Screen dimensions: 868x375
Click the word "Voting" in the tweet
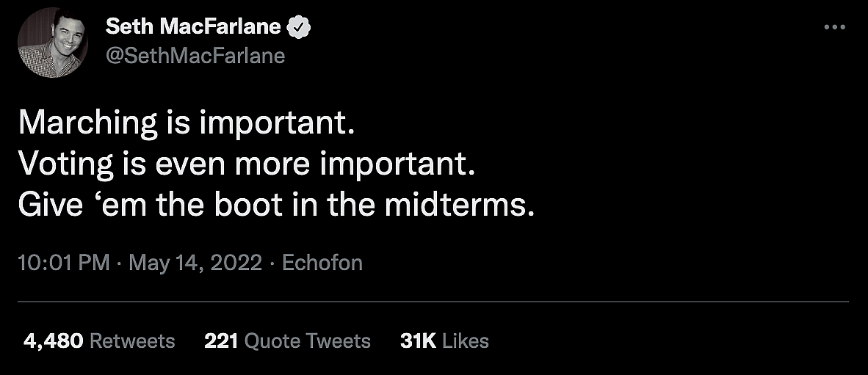click(67, 164)
